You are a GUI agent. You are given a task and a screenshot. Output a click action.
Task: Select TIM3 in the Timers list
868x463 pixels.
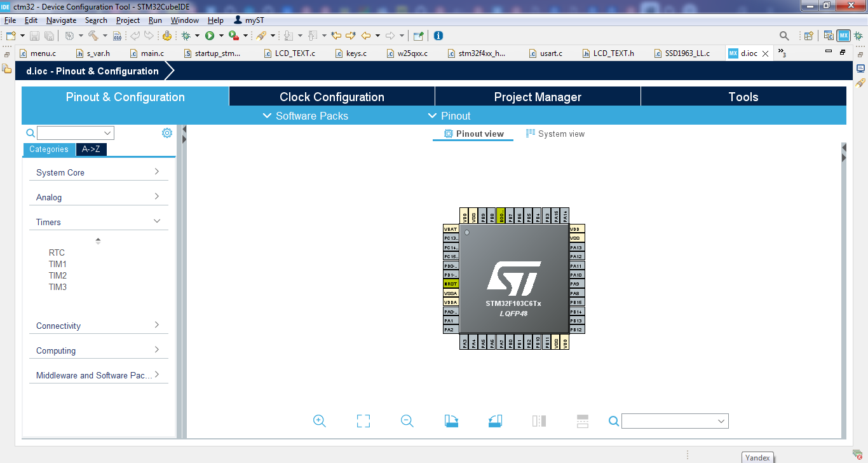(57, 287)
